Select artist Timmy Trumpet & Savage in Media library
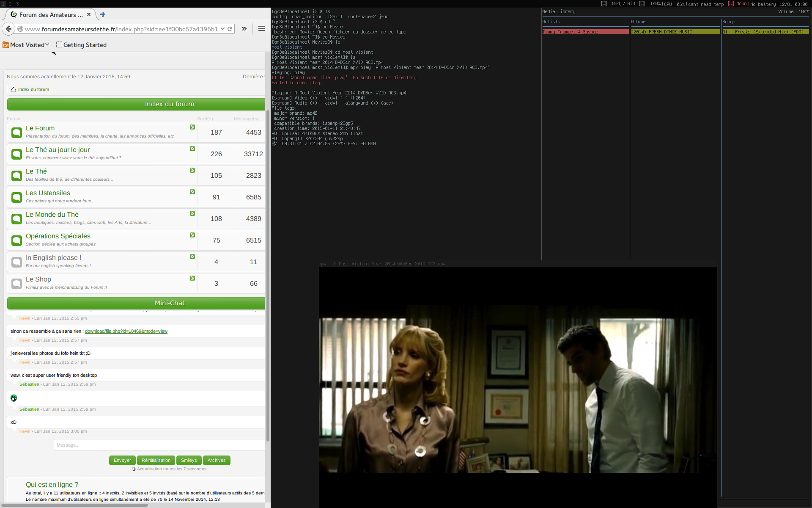The width and height of the screenshot is (812, 508). [x=585, y=32]
